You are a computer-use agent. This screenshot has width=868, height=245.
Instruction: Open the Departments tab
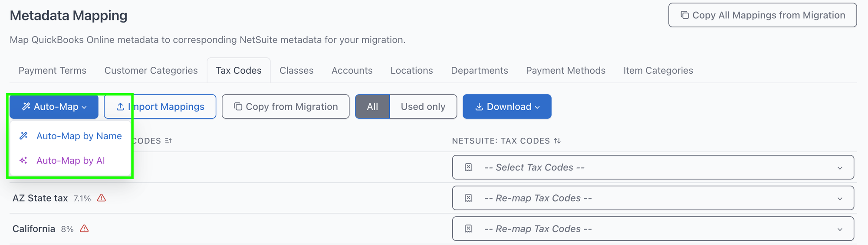480,71
